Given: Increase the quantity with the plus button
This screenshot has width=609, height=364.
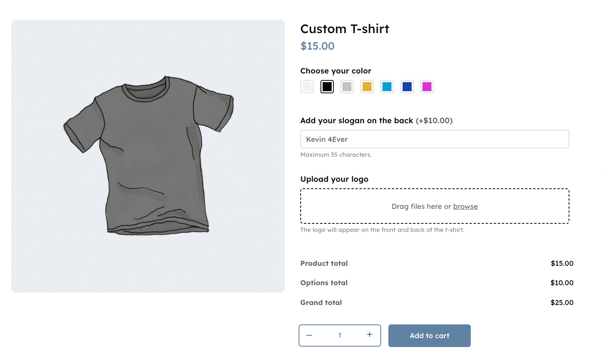Looking at the screenshot, I should 369,335.
